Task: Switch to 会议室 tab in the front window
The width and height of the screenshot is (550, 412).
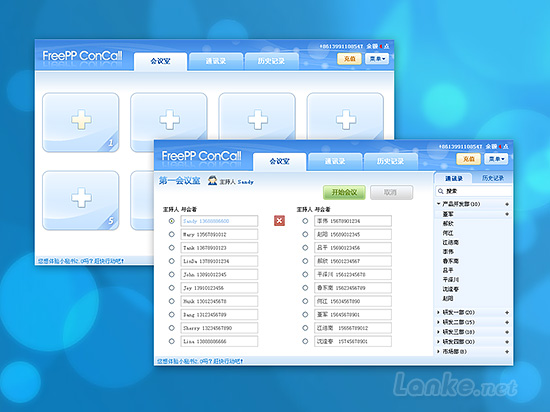Action: [x=280, y=162]
